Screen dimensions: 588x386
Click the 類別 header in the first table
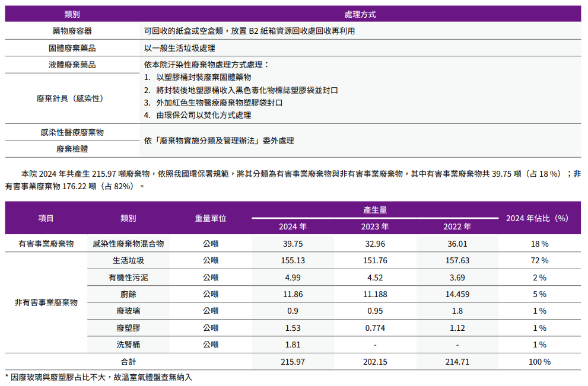point(72,14)
